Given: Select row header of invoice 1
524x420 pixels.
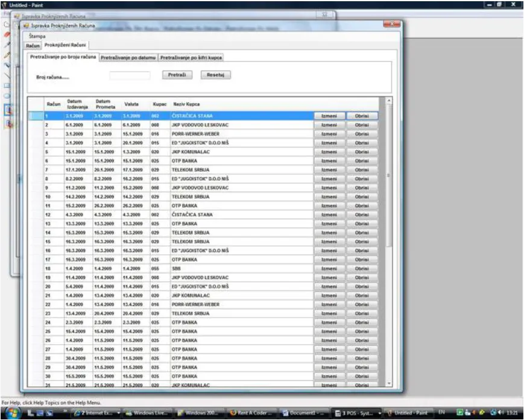Looking at the screenshot, I should 36,116.
